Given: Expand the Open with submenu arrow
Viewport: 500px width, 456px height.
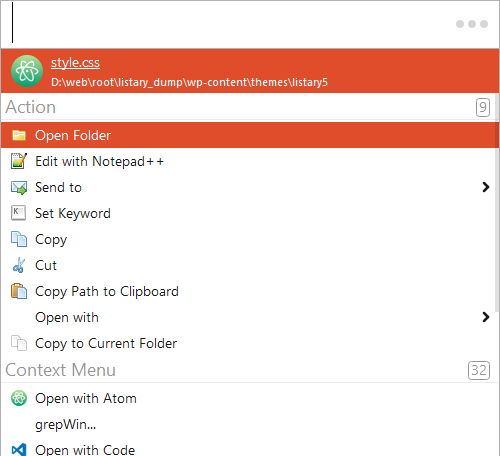Looking at the screenshot, I should tap(486, 317).
